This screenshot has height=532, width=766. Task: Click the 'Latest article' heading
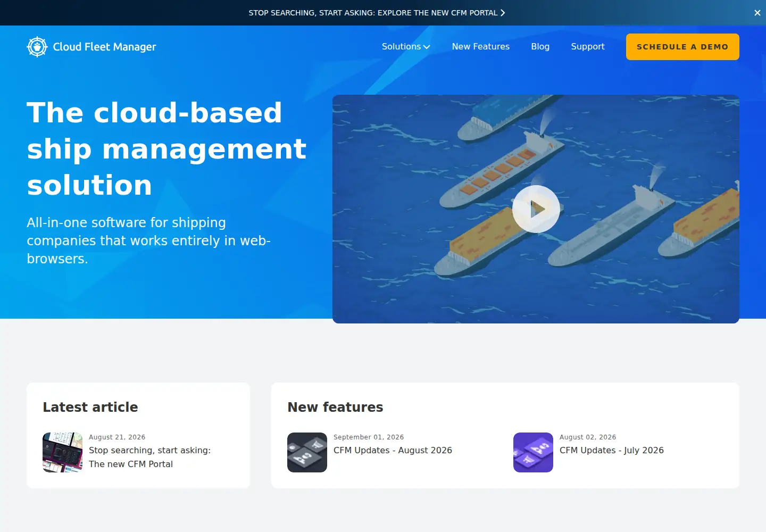point(90,407)
